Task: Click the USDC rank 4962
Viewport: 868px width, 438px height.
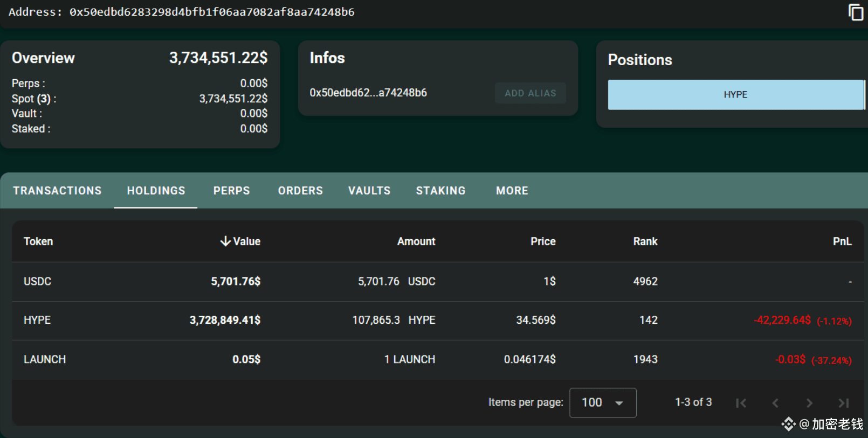Action: (x=645, y=281)
